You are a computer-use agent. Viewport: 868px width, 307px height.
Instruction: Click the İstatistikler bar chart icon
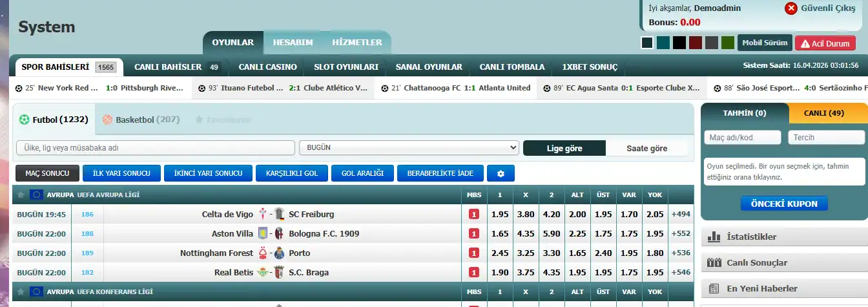(x=714, y=237)
